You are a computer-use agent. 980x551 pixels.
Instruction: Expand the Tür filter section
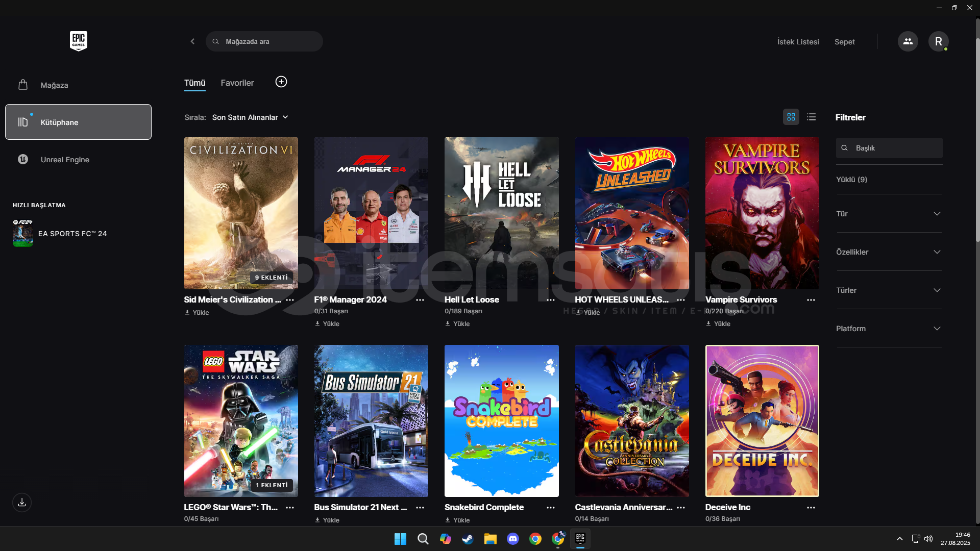click(889, 214)
